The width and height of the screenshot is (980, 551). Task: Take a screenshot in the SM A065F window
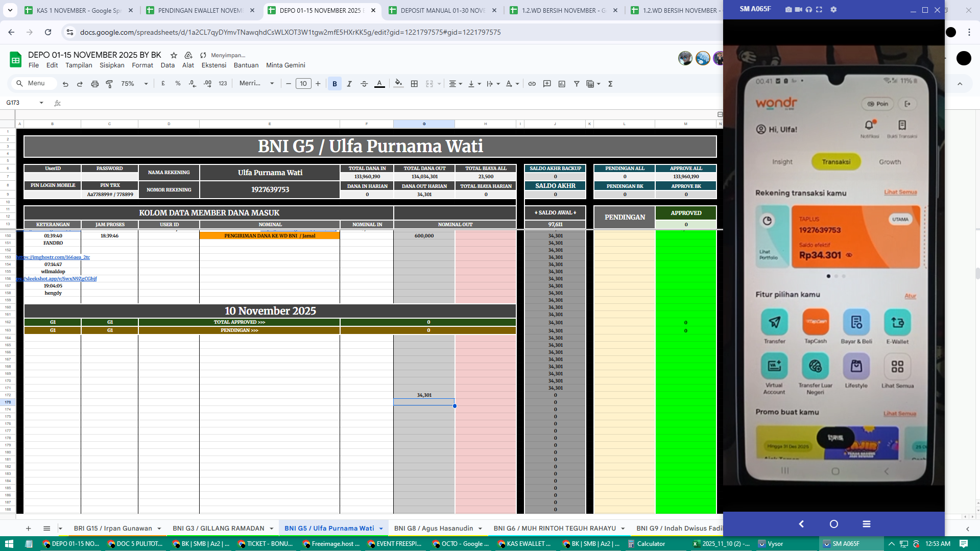pyautogui.click(x=788, y=10)
